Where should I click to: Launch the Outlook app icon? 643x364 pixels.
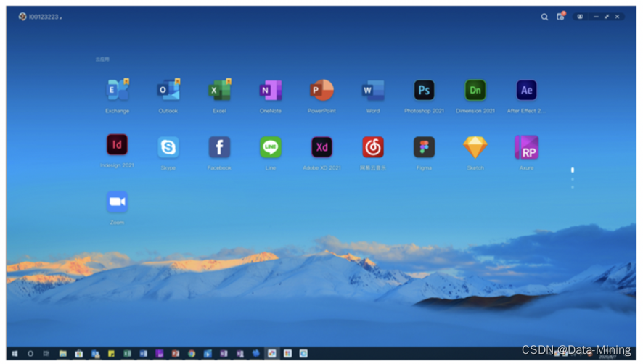[168, 90]
